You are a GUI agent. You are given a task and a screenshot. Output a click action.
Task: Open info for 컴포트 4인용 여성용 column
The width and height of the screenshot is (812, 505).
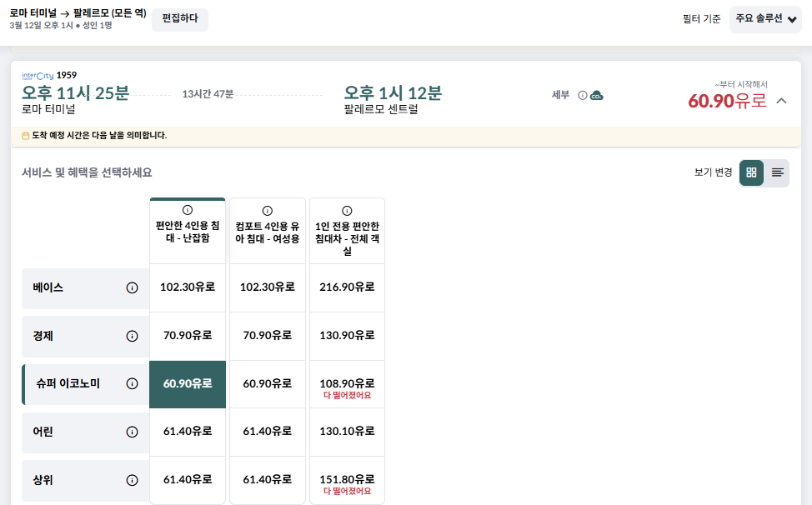coord(268,211)
